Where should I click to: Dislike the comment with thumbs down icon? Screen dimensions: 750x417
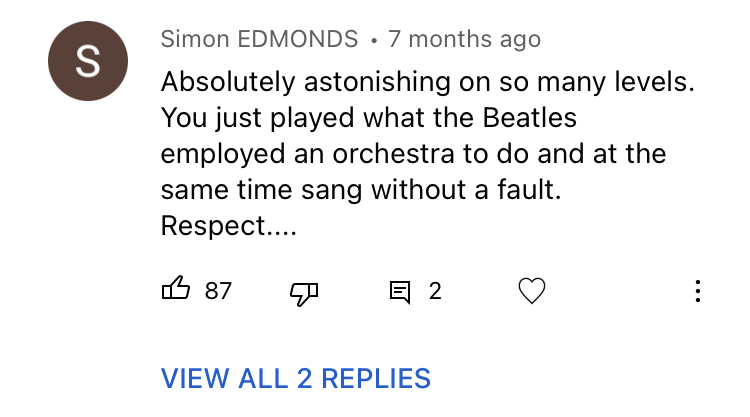pyautogui.click(x=303, y=292)
